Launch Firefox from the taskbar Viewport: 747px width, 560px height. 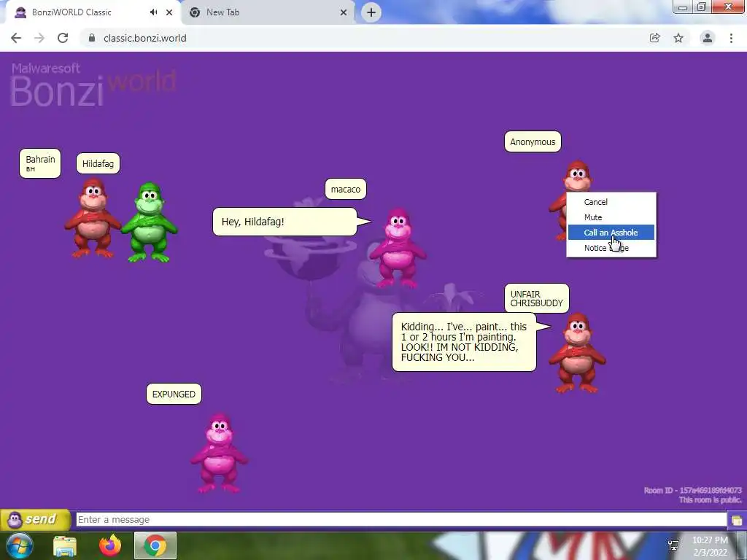click(110, 545)
